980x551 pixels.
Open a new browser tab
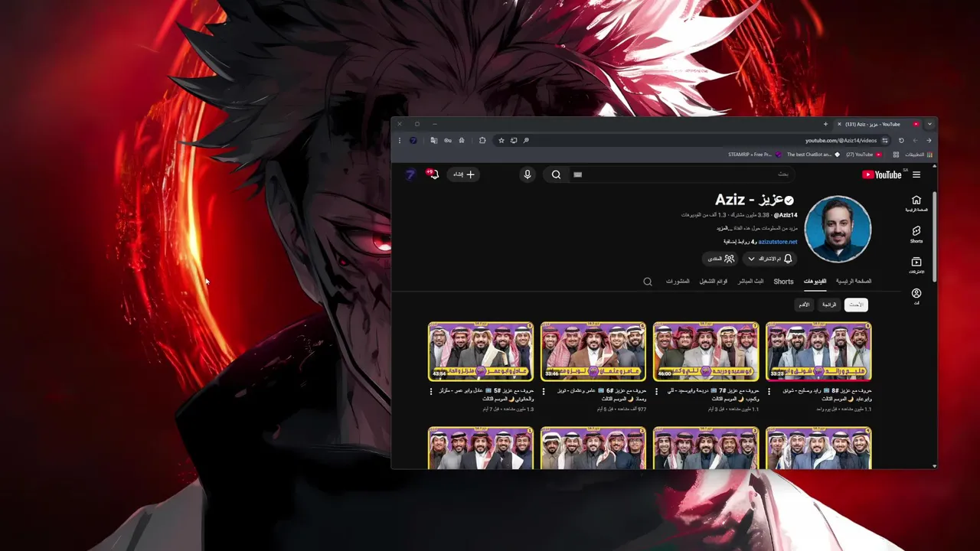click(x=825, y=124)
